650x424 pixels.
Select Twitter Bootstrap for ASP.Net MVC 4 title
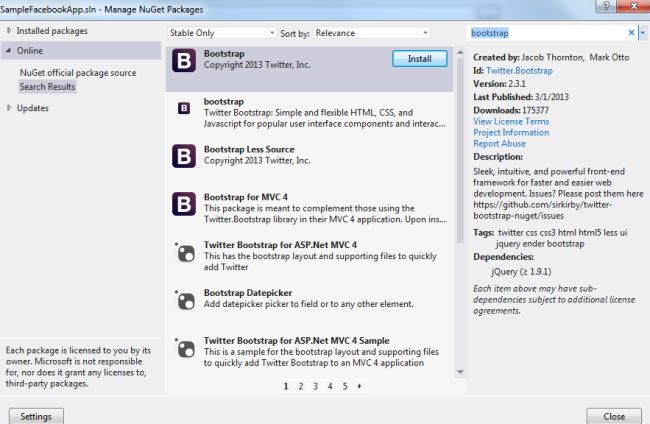[x=280, y=245]
